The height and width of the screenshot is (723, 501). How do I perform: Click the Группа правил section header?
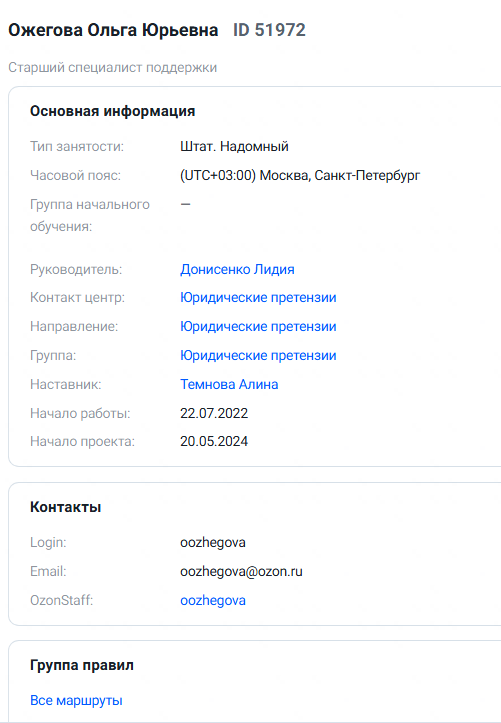coord(82,665)
